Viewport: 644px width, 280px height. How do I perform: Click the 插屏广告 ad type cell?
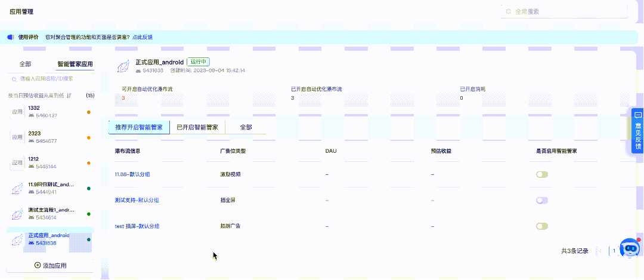pos(230,226)
